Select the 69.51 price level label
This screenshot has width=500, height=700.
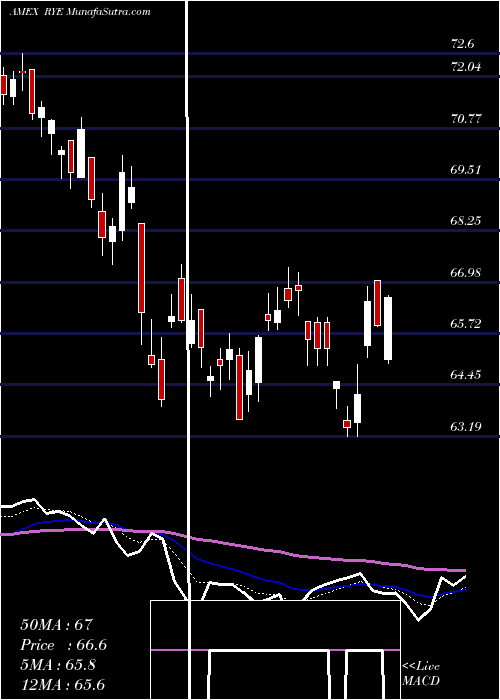coord(466,170)
